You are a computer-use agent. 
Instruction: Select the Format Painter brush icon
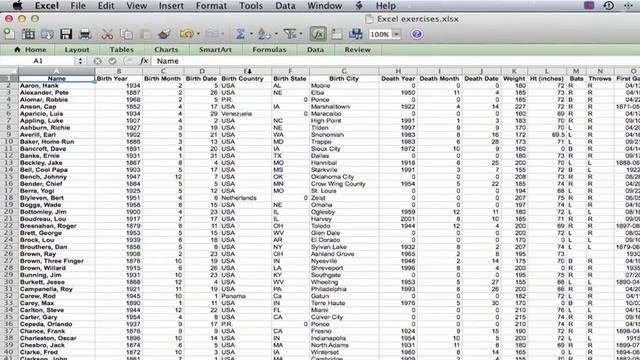click(x=164, y=34)
